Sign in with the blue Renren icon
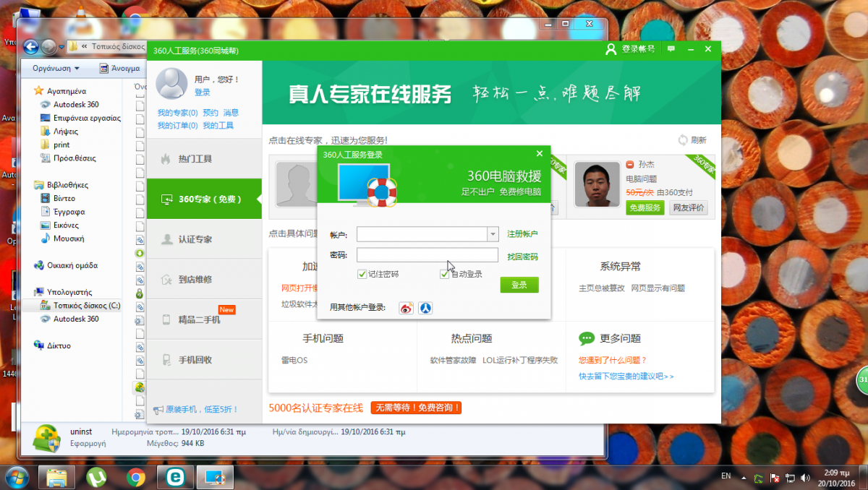Viewport: 868px width, 490px height. click(x=426, y=308)
